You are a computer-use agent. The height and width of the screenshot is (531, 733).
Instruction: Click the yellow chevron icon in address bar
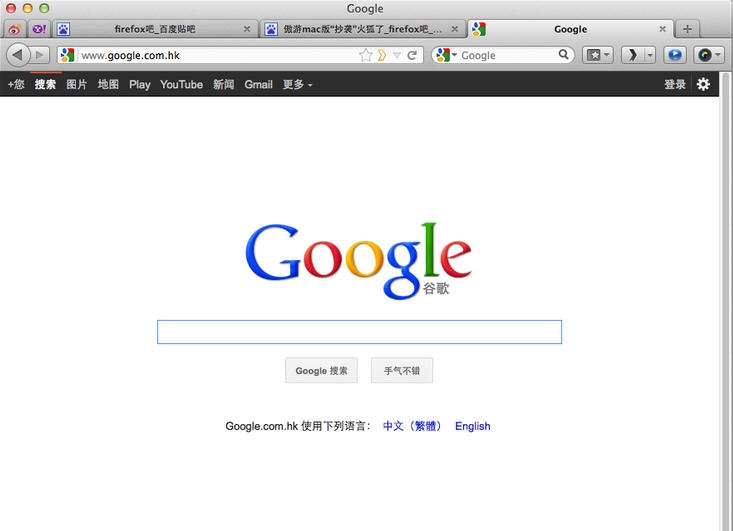[x=382, y=55]
